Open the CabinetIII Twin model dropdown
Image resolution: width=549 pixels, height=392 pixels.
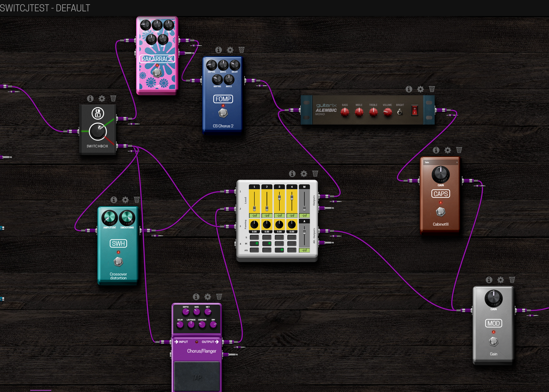441,163
